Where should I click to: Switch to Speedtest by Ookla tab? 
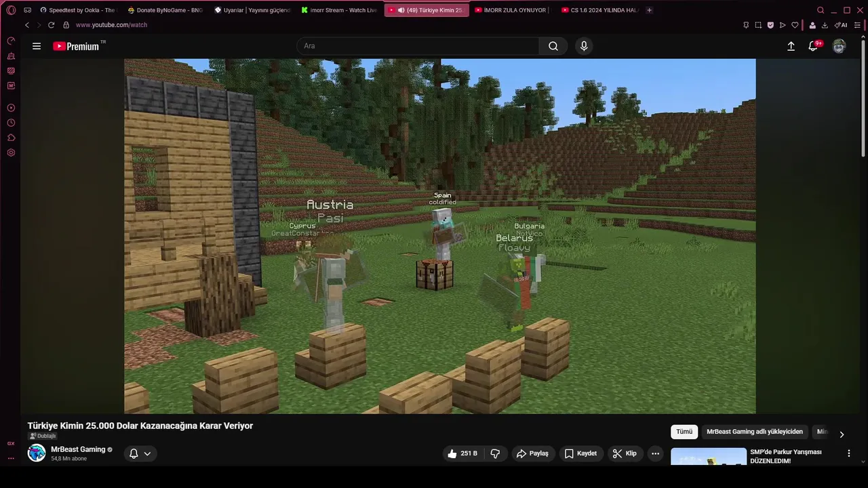click(78, 10)
